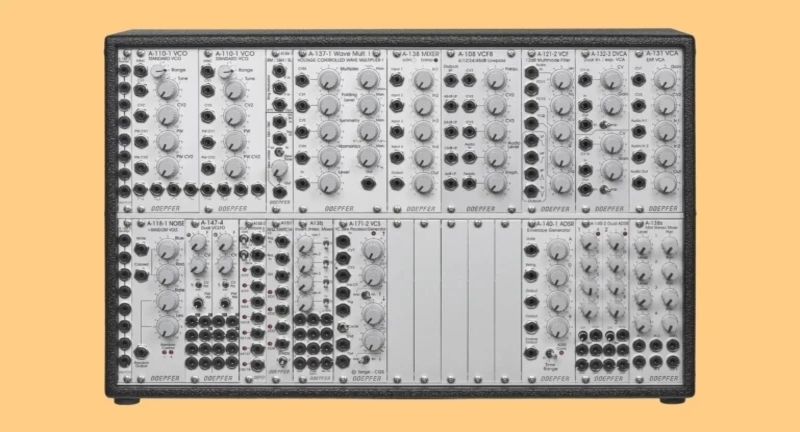The height and width of the screenshot is (432, 800).
Task: Select the Range switch knob on the second A-110-1 VCO
Action: (225, 72)
